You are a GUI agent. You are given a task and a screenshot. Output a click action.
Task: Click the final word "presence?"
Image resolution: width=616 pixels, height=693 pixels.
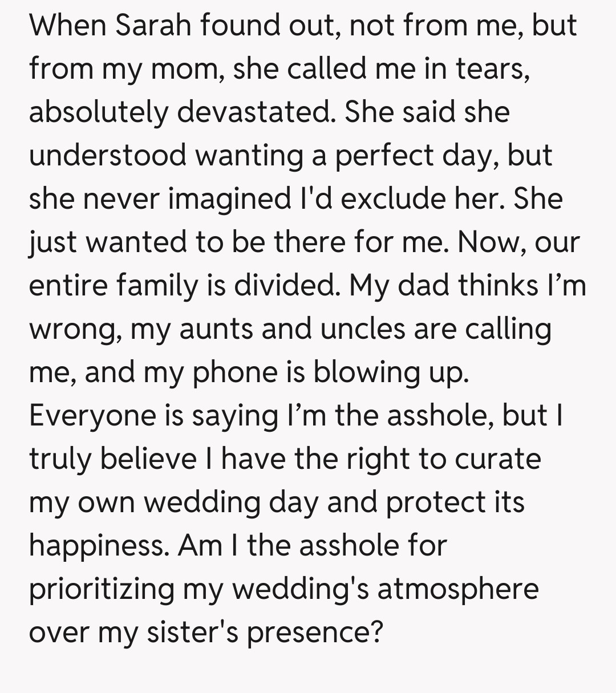click(314, 632)
